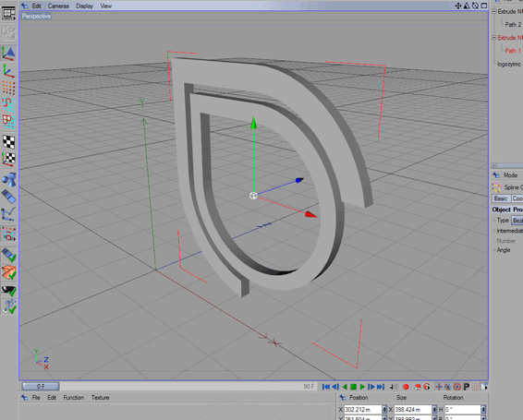This screenshot has width=523, height=420.
Task: Select the Object Axis tool
Action: coord(8,71)
